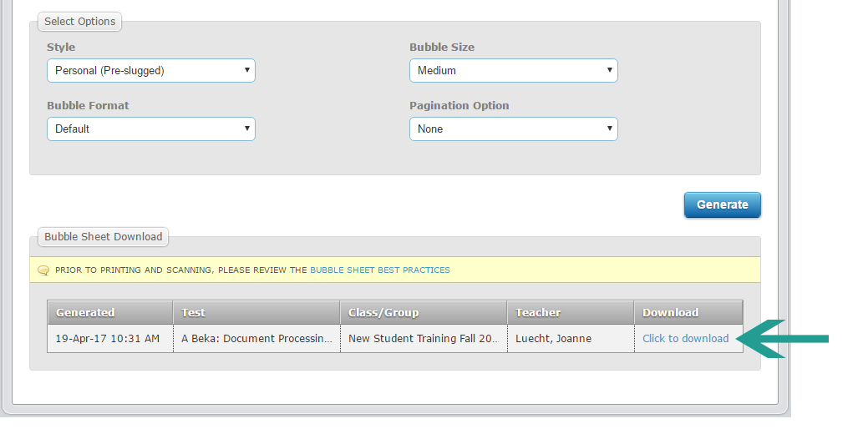This screenshot has width=868, height=439.
Task: Click the Bubble Sheet Download section label
Action: tap(103, 237)
